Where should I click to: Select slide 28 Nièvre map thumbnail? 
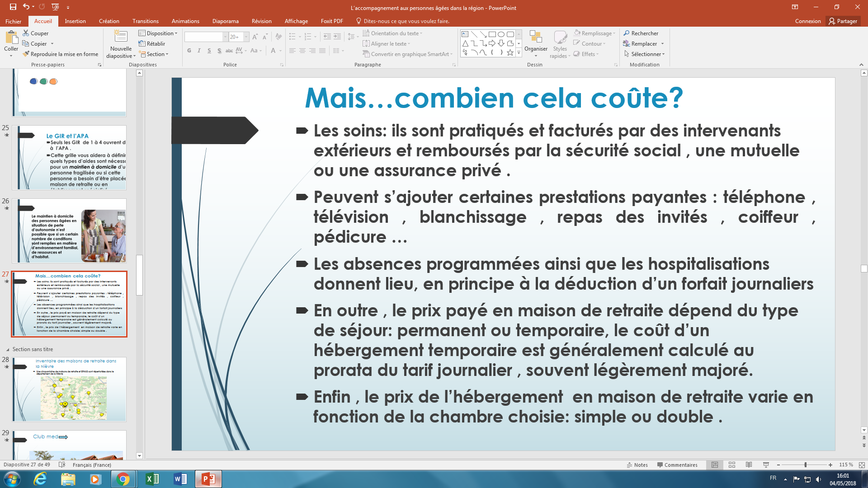(69, 389)
